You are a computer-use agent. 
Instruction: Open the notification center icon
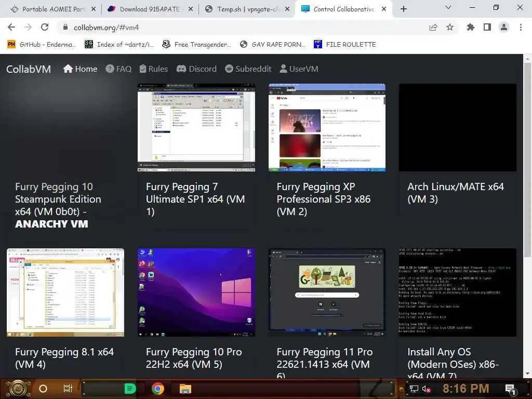pos(510,389)
